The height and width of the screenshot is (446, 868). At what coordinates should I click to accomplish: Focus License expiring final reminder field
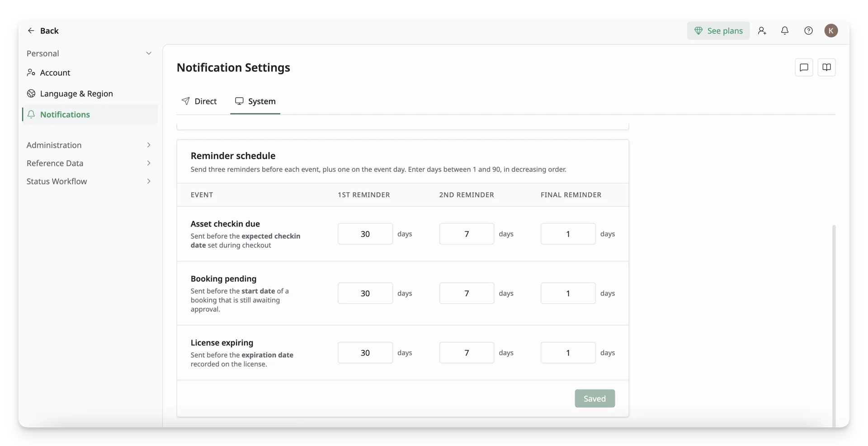(x=568, y=353)
